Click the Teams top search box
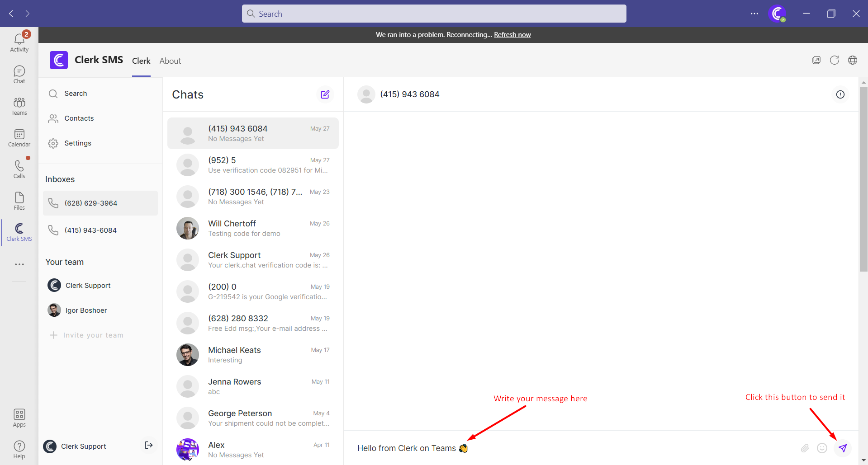 pos(434,14)
